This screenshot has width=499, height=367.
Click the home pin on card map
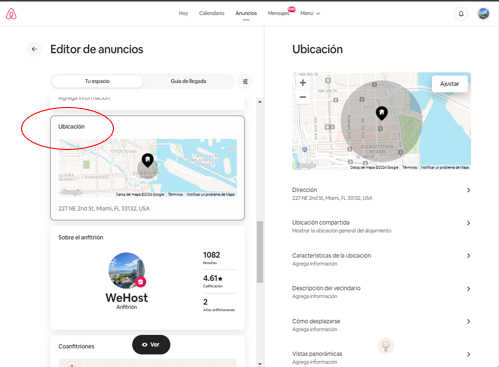[x=148, y=160]
